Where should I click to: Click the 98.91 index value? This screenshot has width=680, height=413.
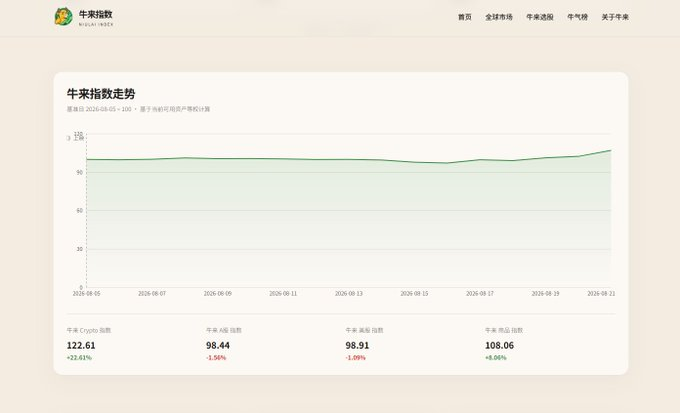357,345
